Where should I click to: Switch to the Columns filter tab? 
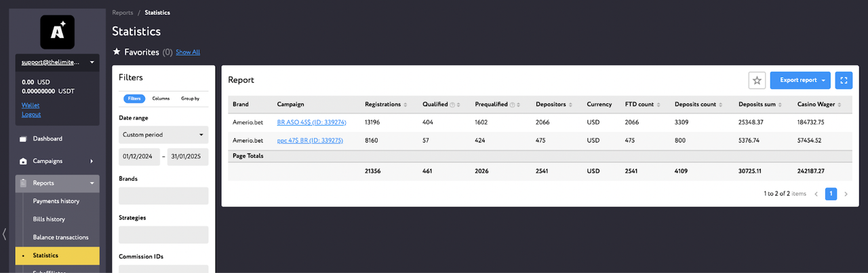[x=161, y=98]
